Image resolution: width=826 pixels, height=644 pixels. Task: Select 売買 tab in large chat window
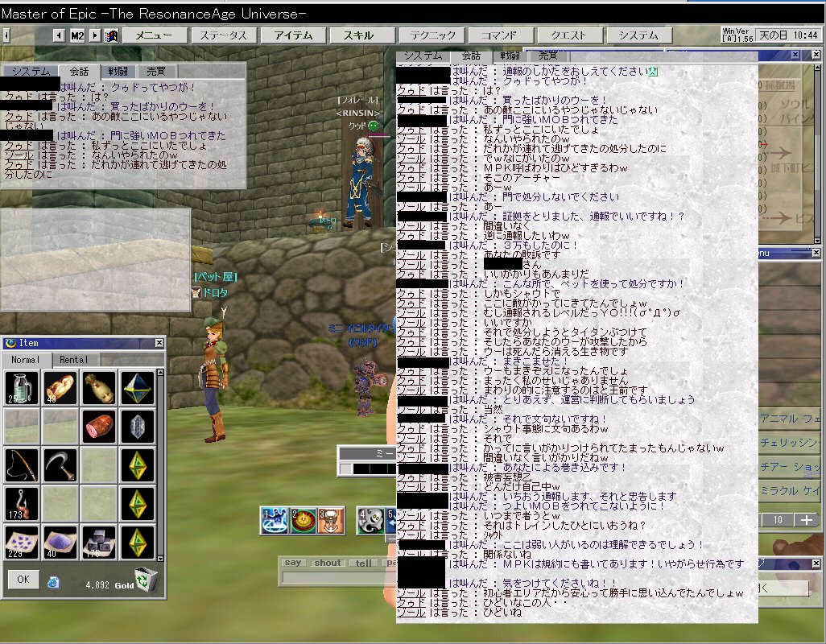(x=548, y=56)
